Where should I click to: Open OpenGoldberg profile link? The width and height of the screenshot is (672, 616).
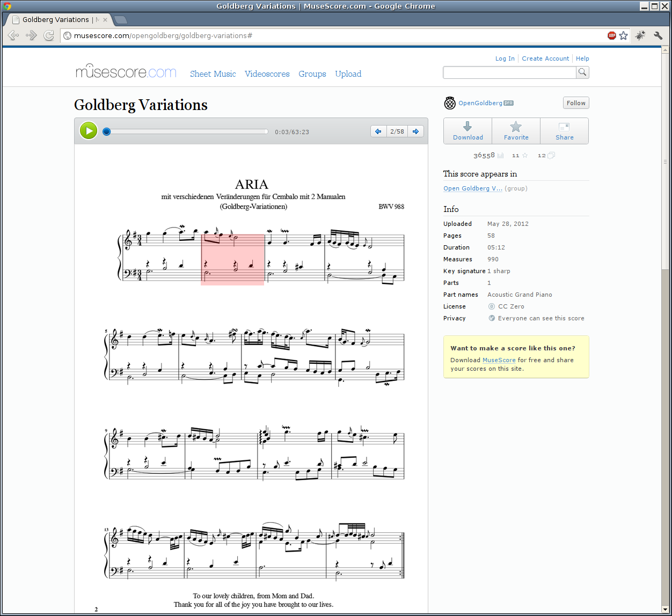480,103
